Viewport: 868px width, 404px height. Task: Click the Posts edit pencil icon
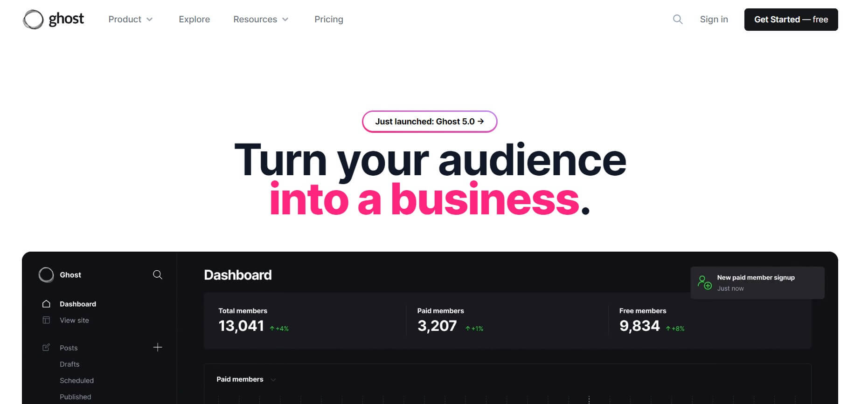point(46,348)
